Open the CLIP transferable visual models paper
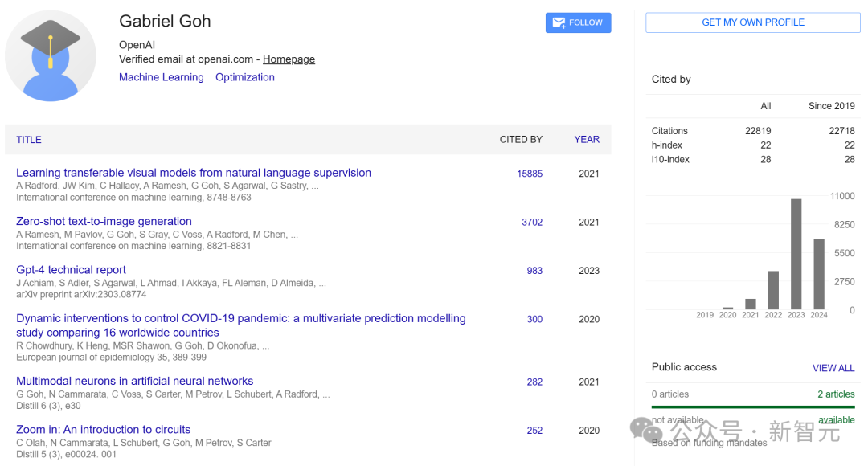Image resolution: width=868 pixels, height=466 pixels. click(194, 173)
